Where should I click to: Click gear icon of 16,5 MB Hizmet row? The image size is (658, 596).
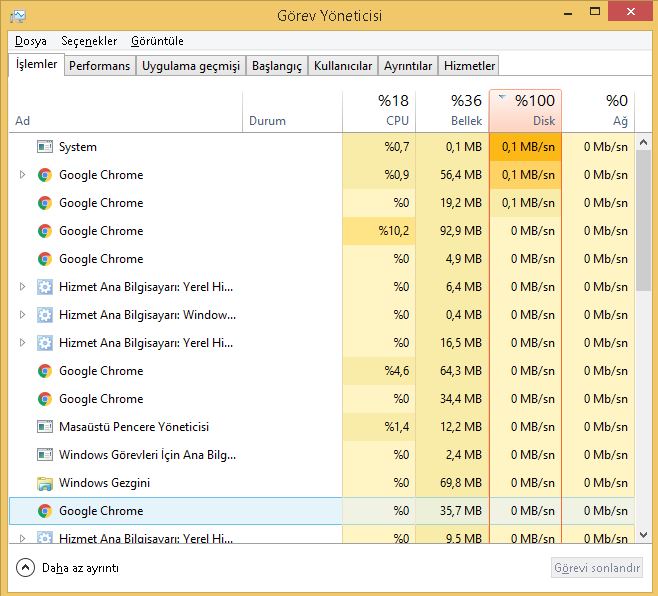click(x=44, y=343)
